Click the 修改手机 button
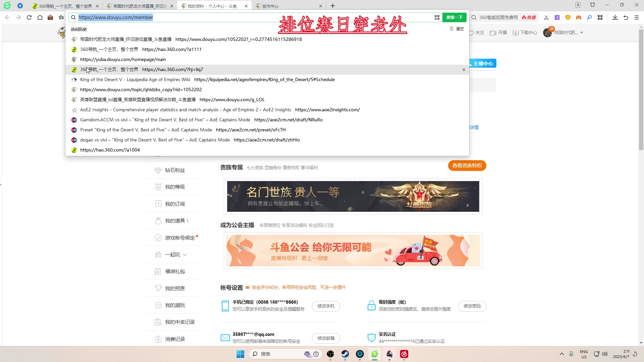 pyautogui.click(x=326, y=306)
